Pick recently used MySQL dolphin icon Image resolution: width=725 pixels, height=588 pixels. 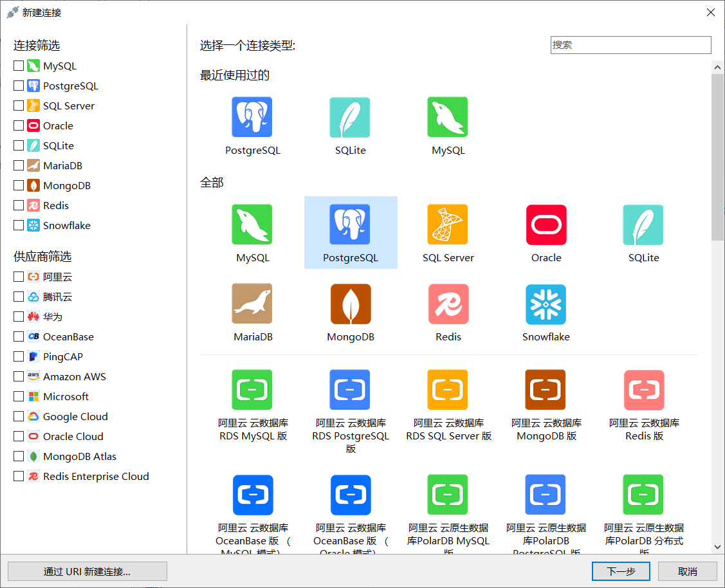coord(448,118)
